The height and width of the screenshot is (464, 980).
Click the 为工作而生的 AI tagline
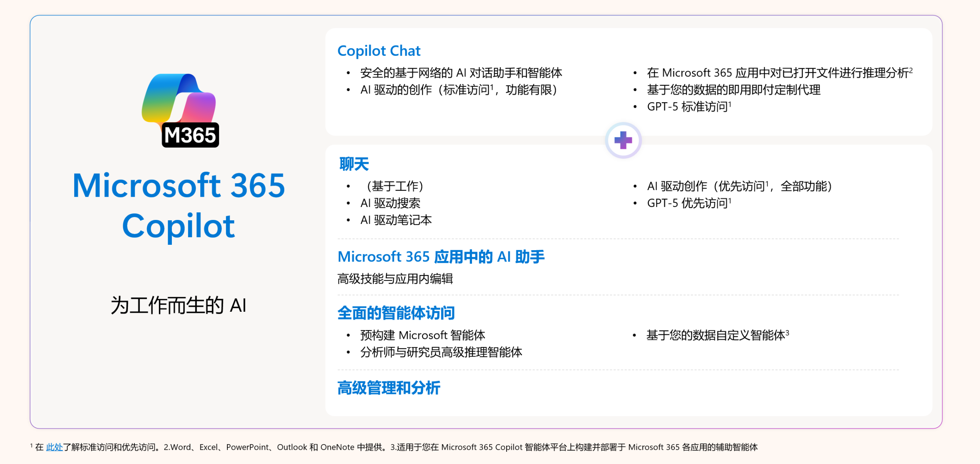click(178, 305)
